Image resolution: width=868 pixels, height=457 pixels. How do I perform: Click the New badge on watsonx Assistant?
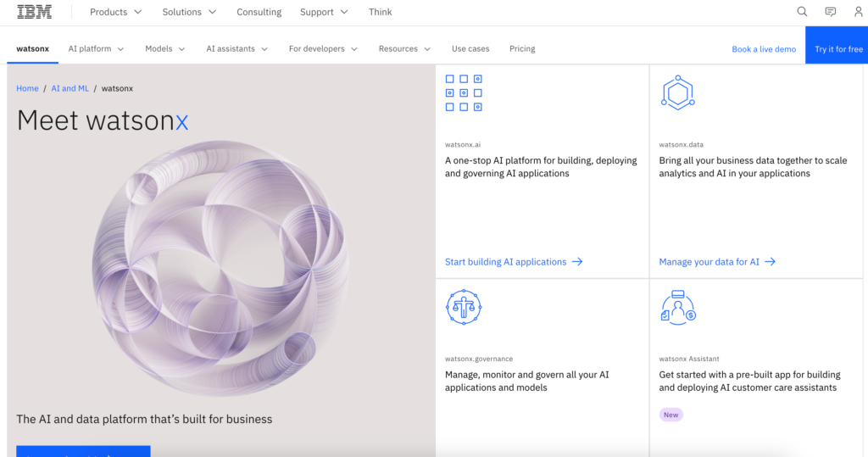pyautogui.click(x=671, y=415)
